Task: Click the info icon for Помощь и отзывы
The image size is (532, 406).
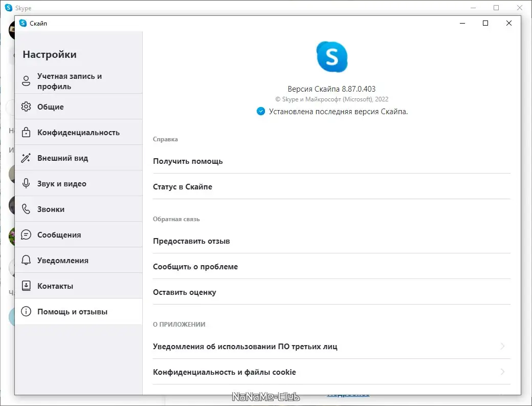Action: pyautogui.click(x=26, y=311)
